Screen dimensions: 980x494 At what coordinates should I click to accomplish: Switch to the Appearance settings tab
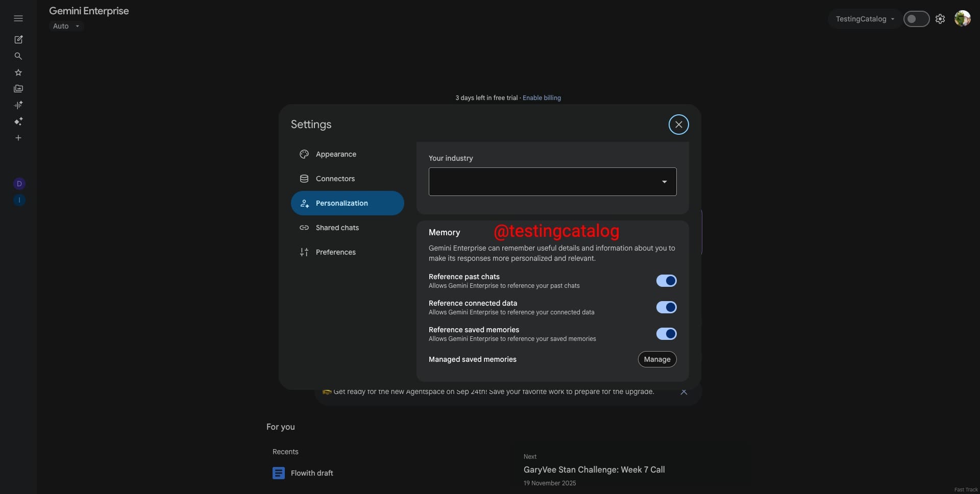point(336,154)
